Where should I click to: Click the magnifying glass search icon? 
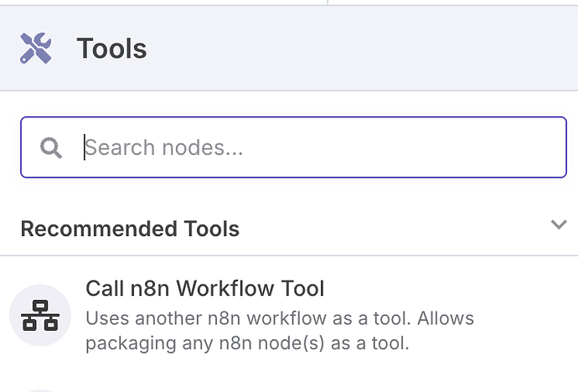pyautogui.click(x=51, y=147)
